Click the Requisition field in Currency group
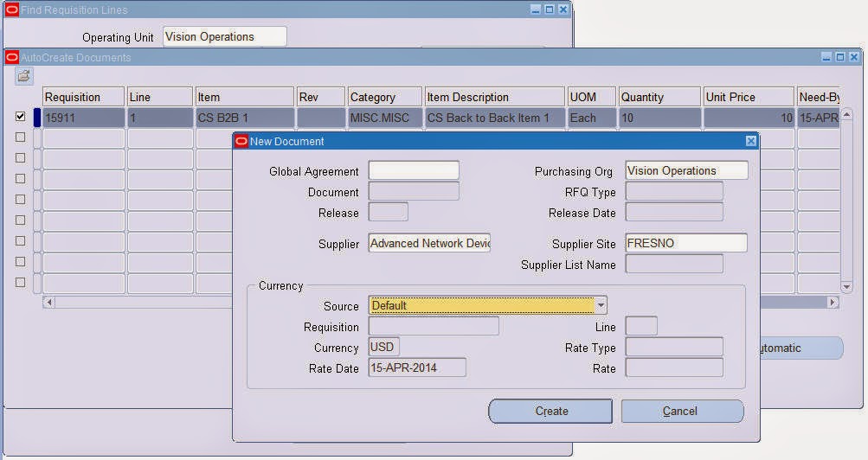This screenshot has width=868, height=460. [x=434, y=326]
